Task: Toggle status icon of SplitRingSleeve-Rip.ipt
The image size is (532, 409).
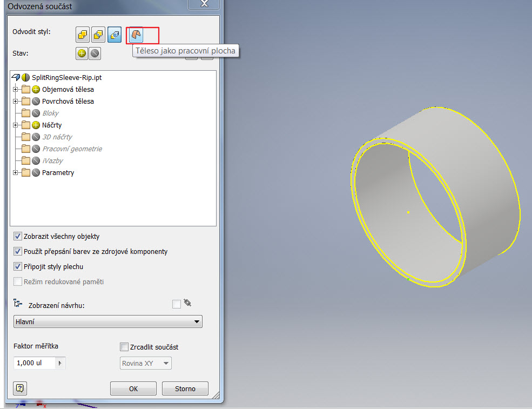Action: click(x=25, y=77)
